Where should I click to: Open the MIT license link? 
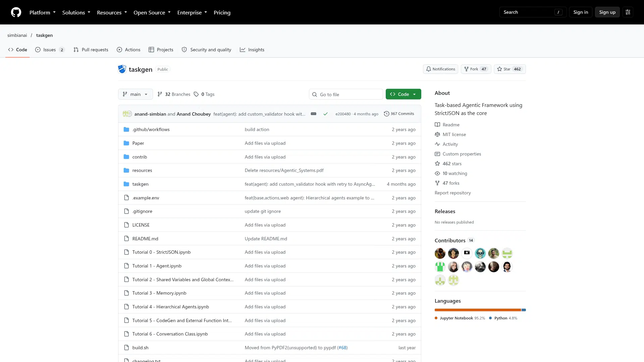pyautogui.click(x=450, y=134)
